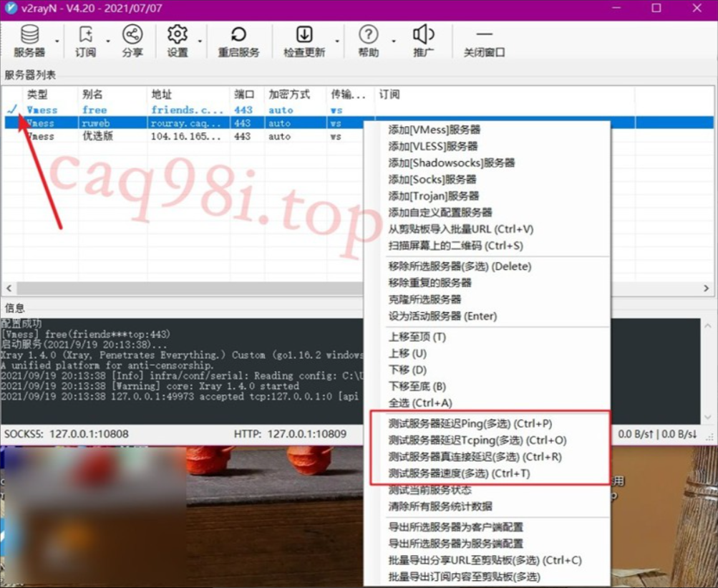Select the server row aliased free
Viewport: 718px width, 588px height.
pyautogui.click(x=359, y=110)
